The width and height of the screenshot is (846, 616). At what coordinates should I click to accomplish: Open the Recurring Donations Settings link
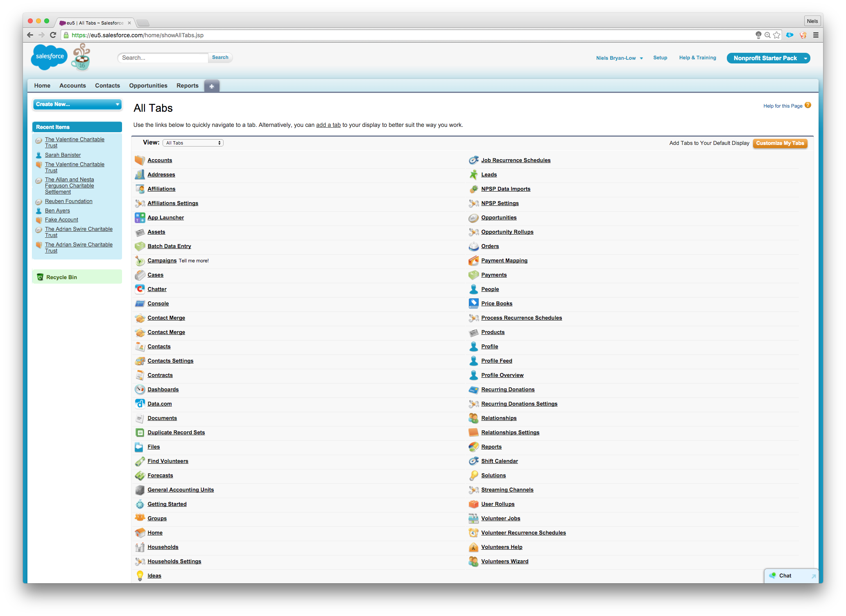coord(519,404)
